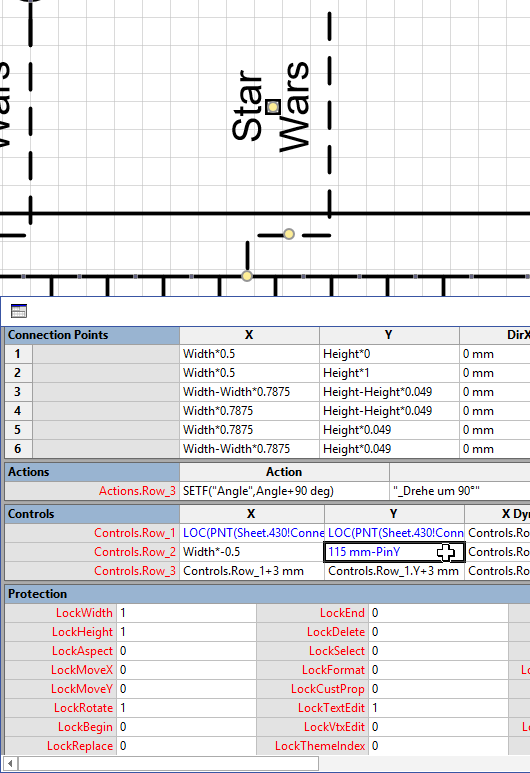This screenshot has height=773, width=530.
Task: Collapse the Controls section header
Action: coord(92,514)
